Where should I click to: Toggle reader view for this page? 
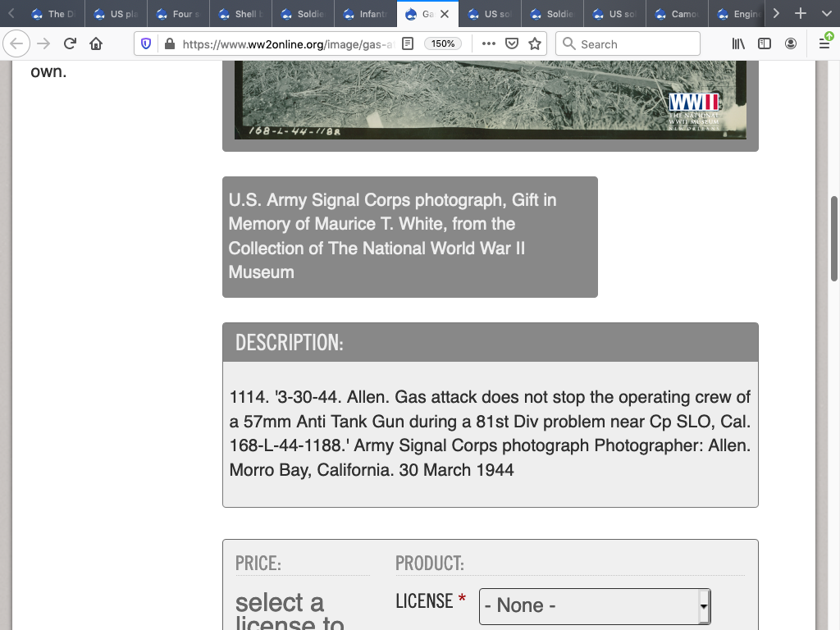click(408, 43)
